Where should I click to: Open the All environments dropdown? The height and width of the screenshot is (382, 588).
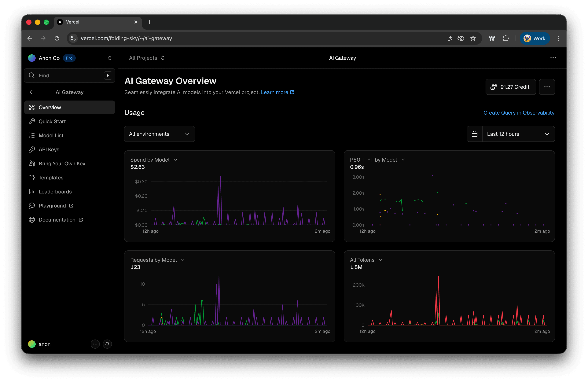[159, 134]
